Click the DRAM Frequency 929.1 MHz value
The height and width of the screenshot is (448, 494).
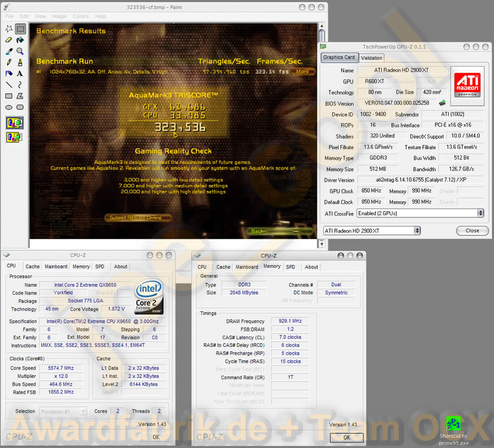pyautogui.click(x=290, y=321)
